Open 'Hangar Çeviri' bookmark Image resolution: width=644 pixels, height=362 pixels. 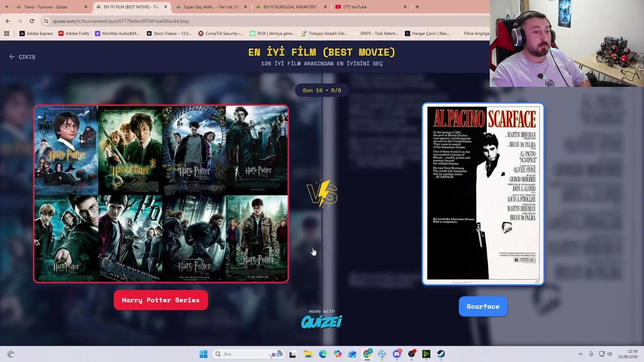pos(427,34)
